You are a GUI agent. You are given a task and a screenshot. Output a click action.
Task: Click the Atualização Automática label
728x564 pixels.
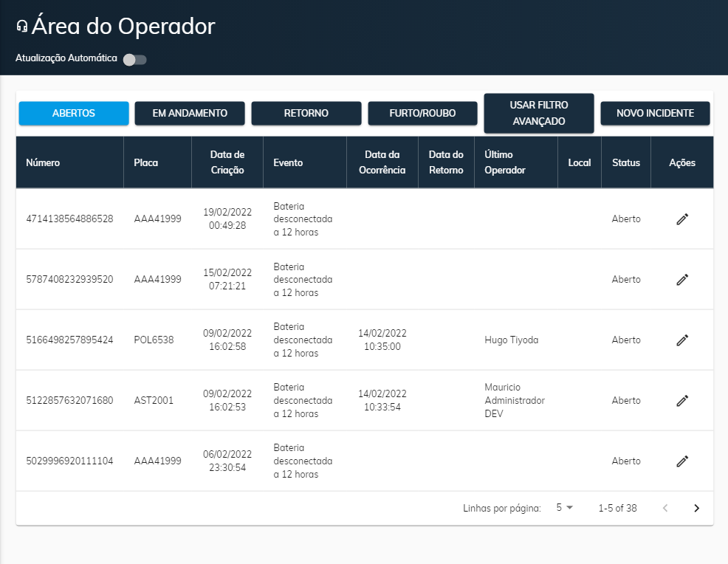coord(66,58)
